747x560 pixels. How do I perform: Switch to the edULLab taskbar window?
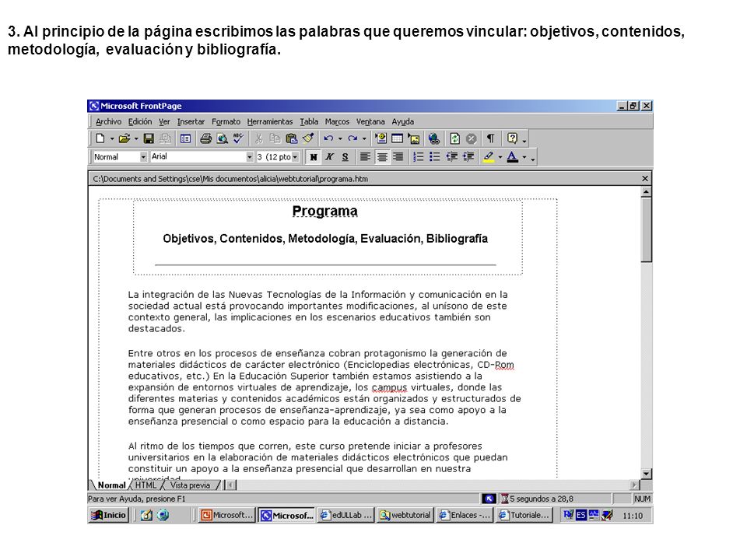(x=345, y=515)
